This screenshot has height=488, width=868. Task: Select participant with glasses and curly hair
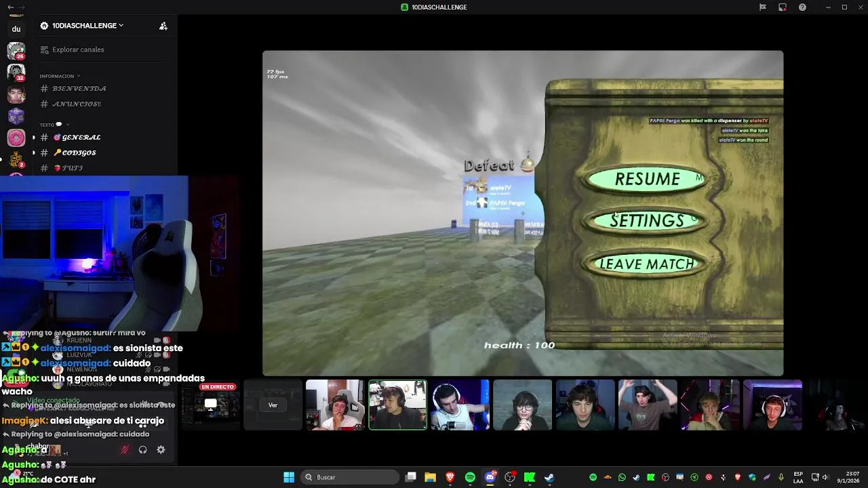click(522, 405)
